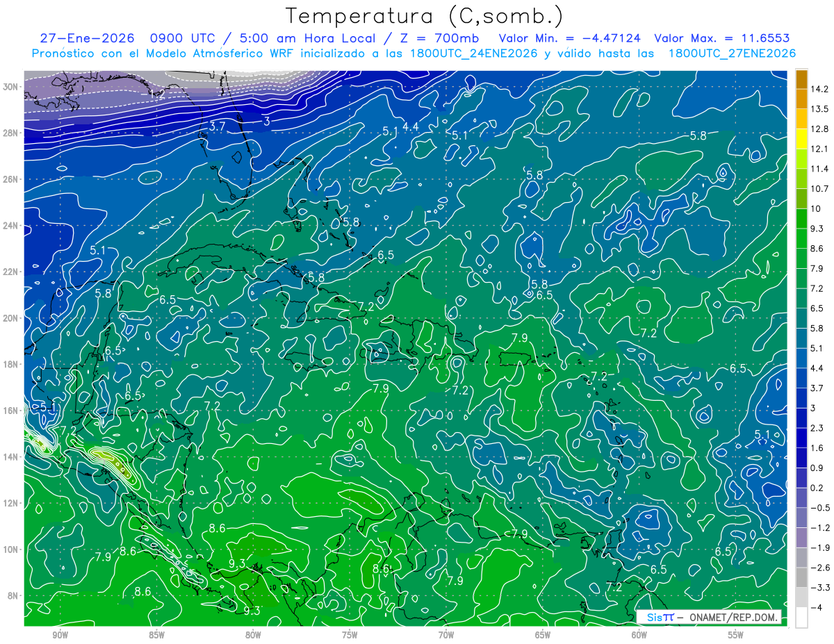This screenshot has width=834, height=644.
Task: Click the "-0.5" colorbar label
Action: 821,507
